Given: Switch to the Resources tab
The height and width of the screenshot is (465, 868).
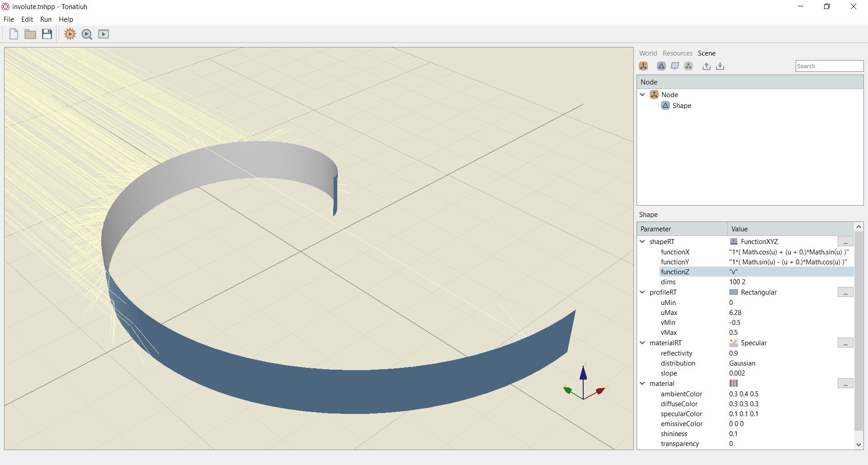Looking at the screenshot, I should (677, 53).
